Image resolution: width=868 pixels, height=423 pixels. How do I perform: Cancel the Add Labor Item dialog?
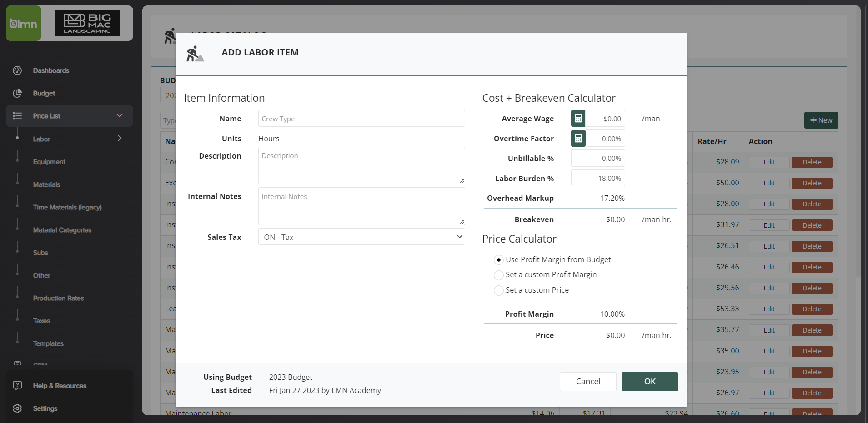click(x=588, y=382)
